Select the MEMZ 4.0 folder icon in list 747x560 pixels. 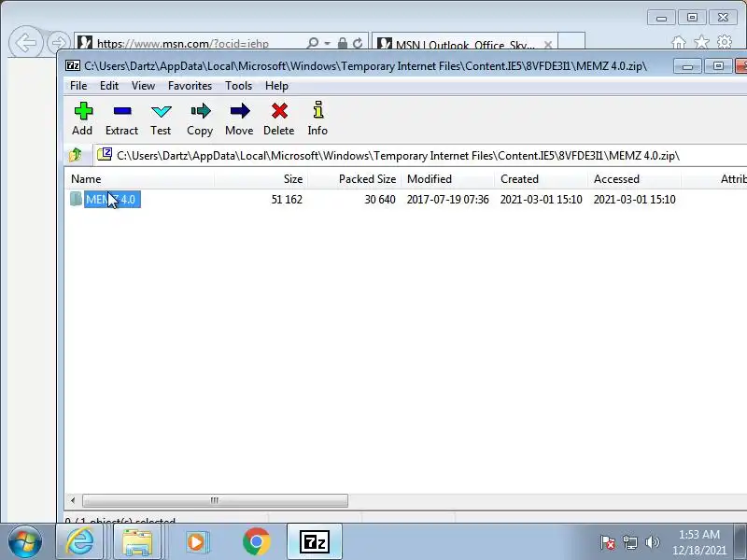click(76, 199)
